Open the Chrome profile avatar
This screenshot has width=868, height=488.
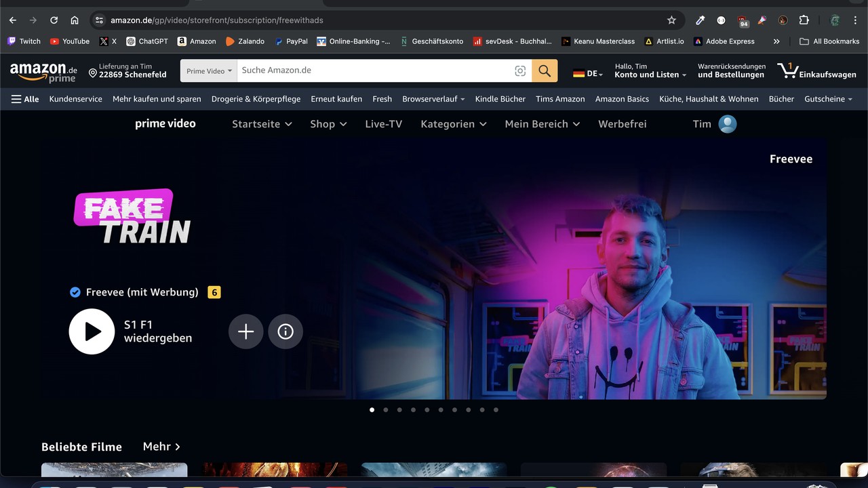pyautogui.click(x=835, y=20)
